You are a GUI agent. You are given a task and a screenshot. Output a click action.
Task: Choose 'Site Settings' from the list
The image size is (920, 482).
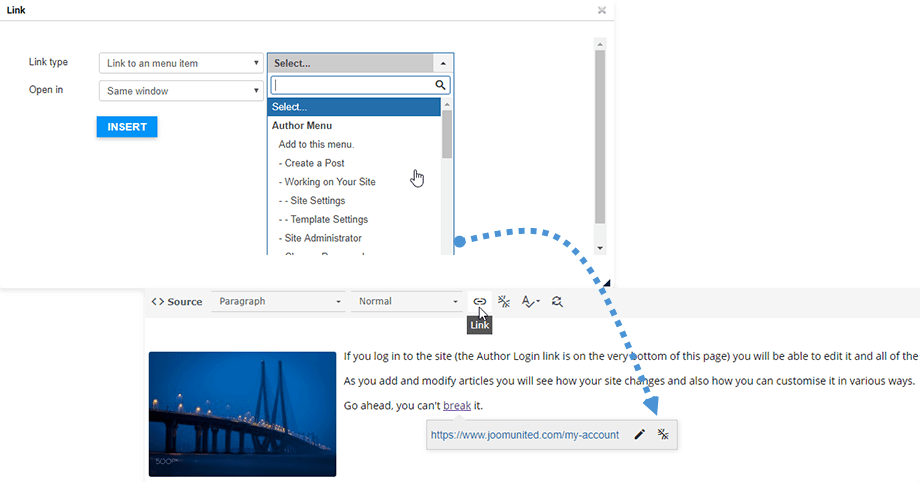pos(314,201)
